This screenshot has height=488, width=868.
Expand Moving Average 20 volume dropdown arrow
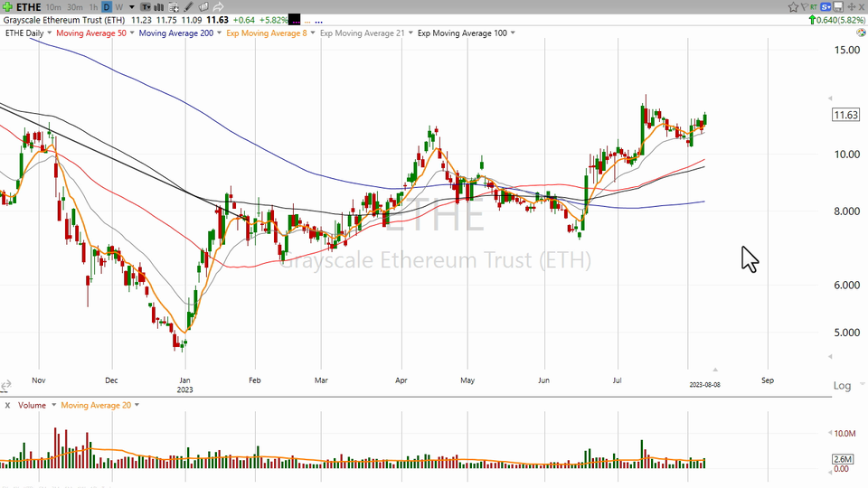tap(137, 405)
